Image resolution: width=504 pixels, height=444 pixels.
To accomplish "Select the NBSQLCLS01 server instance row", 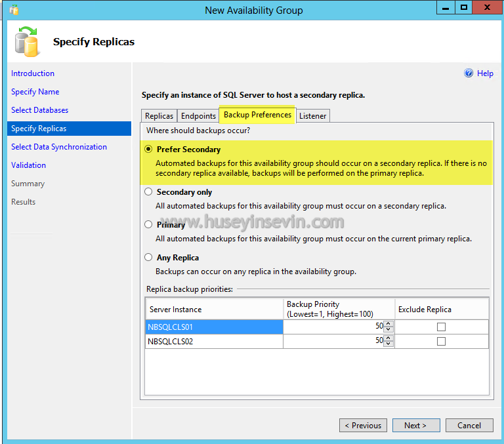I will tap(214, 327).
